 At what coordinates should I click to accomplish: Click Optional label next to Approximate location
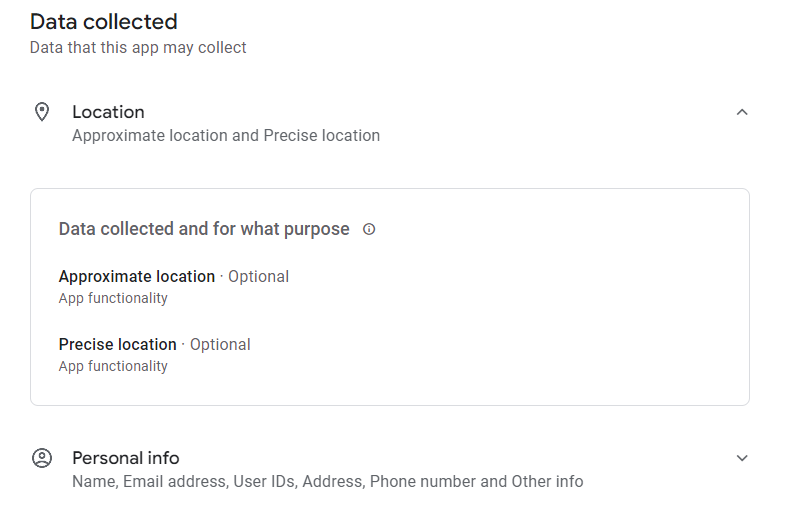(258, 276)
